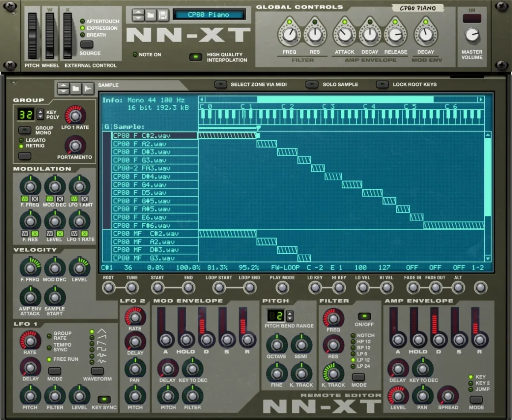Screen dimensions: 512x420
Task: Select the CP80 MF A2.wav sample row
Action: (154, 242)
